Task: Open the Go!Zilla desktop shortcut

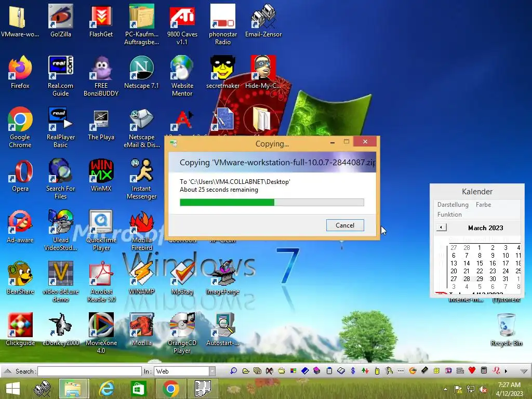Action: 60,21
